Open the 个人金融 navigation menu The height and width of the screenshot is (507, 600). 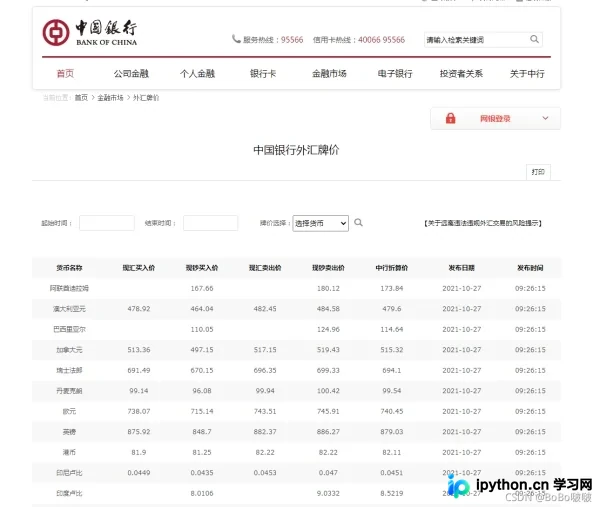tap(197, 73)
